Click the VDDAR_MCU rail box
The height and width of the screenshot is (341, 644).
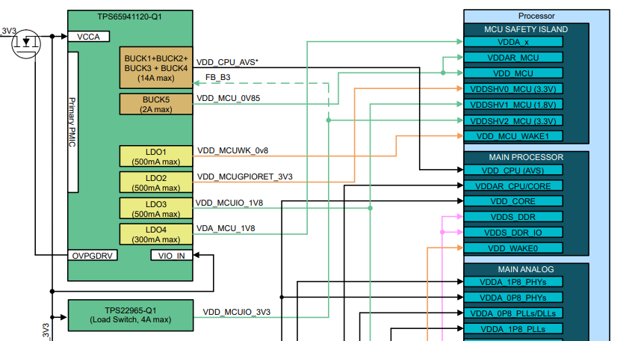[x=513, y=58]
